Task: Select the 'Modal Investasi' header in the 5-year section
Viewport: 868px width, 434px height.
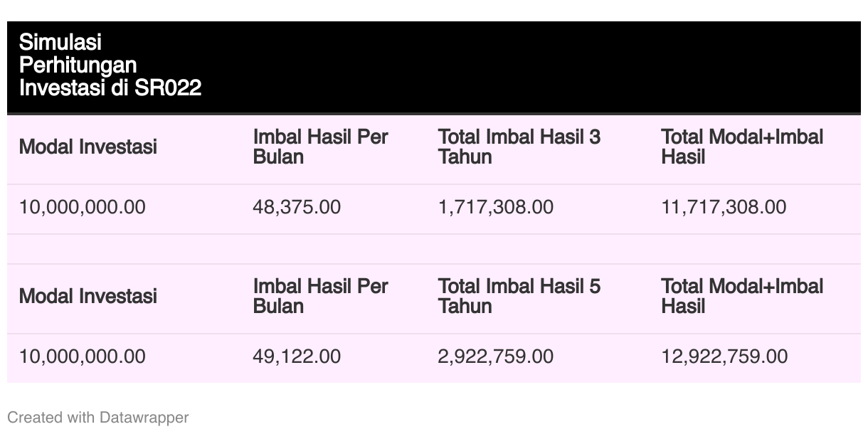Action: click(x=88, y=296)
